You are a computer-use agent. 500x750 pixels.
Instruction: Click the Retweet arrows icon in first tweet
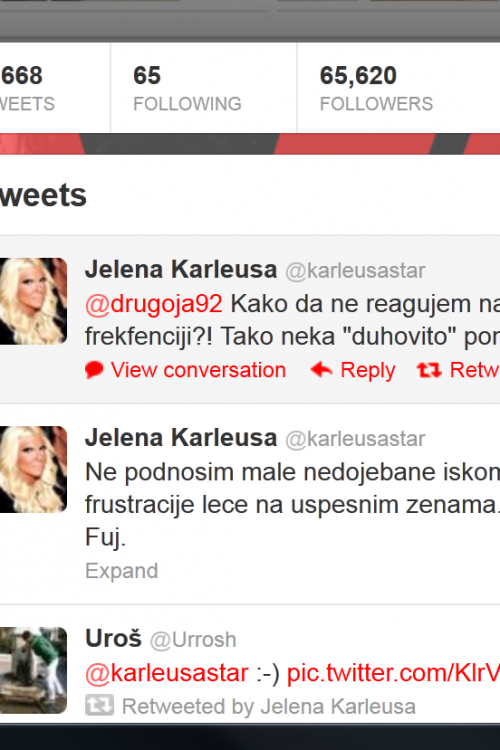coord(429,370)
